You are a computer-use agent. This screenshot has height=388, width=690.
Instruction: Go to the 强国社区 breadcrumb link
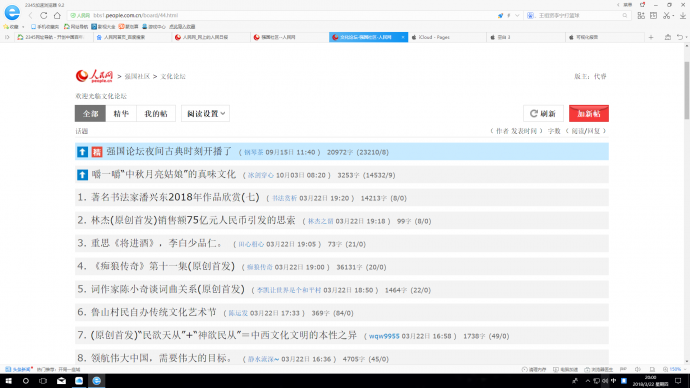[137, 77]
